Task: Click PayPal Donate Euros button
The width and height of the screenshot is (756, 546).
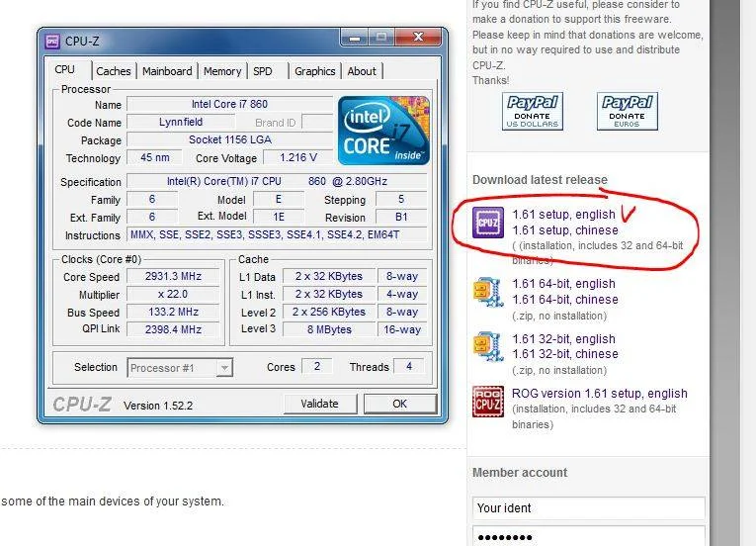Action: [627, 112]
